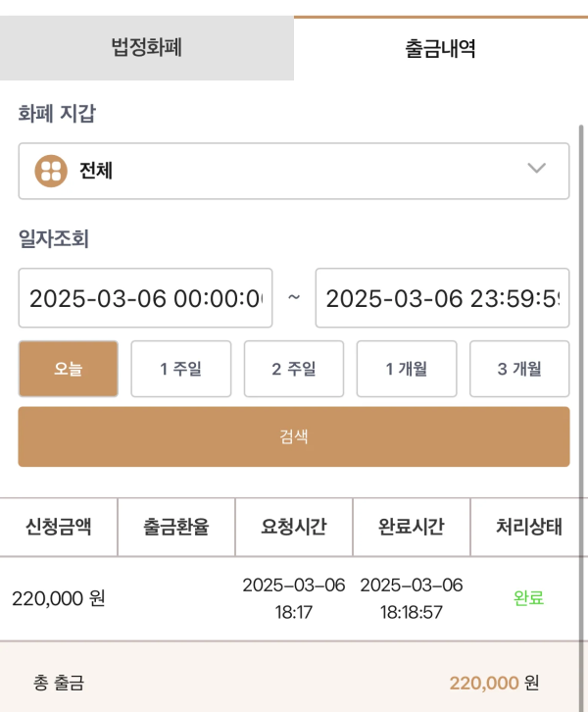
Task: Click the green 완료 status label
Action: tap(528, 598)
